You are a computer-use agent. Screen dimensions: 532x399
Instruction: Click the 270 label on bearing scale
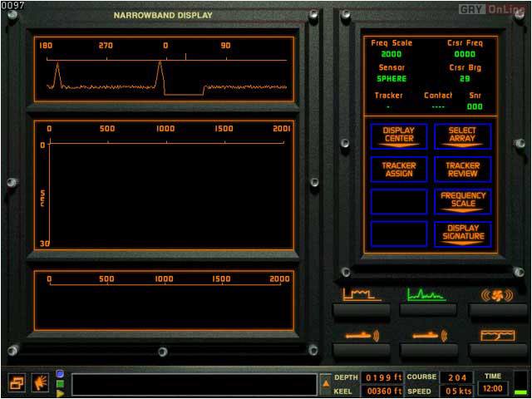(106, 46)
